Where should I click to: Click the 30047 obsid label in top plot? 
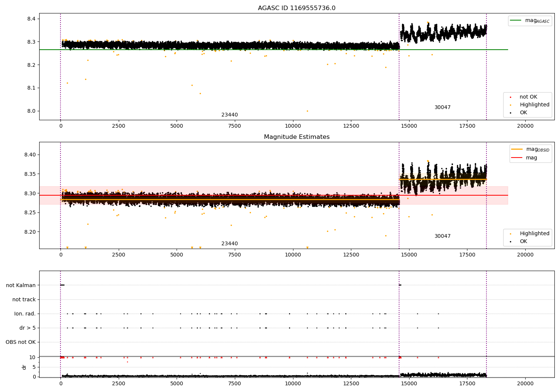(x=442, y=108)
